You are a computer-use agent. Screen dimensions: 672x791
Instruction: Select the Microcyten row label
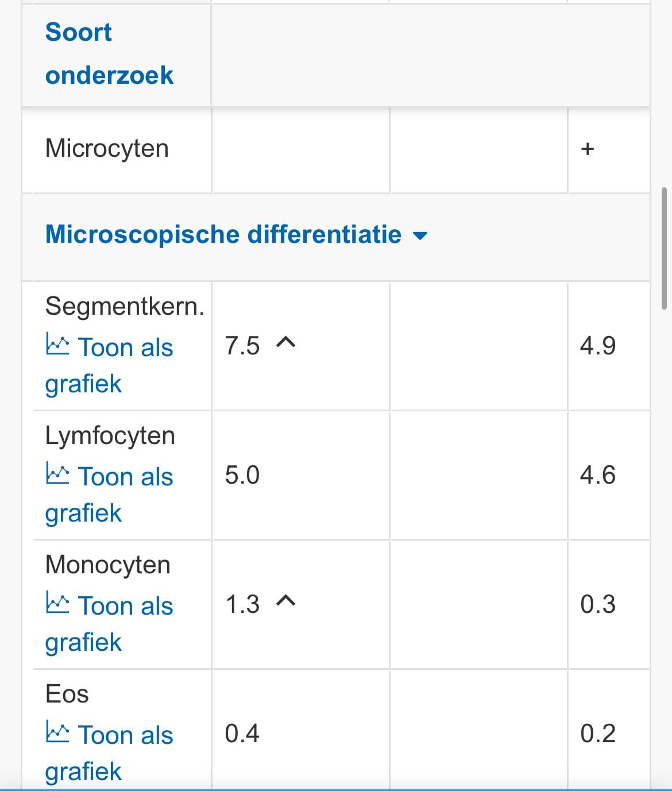click(107, 149)
